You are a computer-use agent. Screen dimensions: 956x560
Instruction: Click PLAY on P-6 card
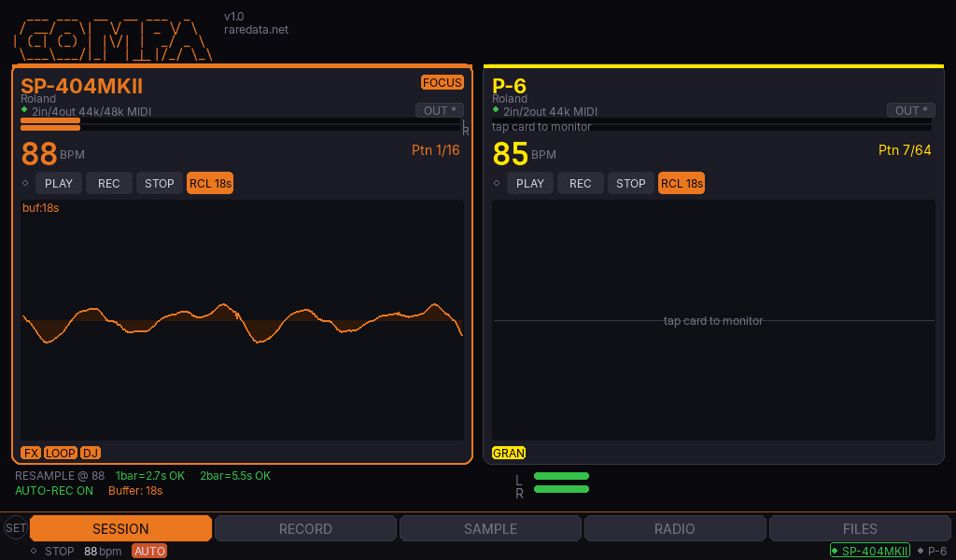click(530, 184)
